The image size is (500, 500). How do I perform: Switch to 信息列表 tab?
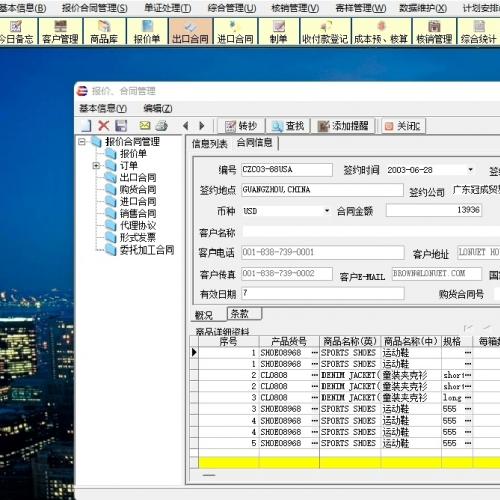(209, 143)
